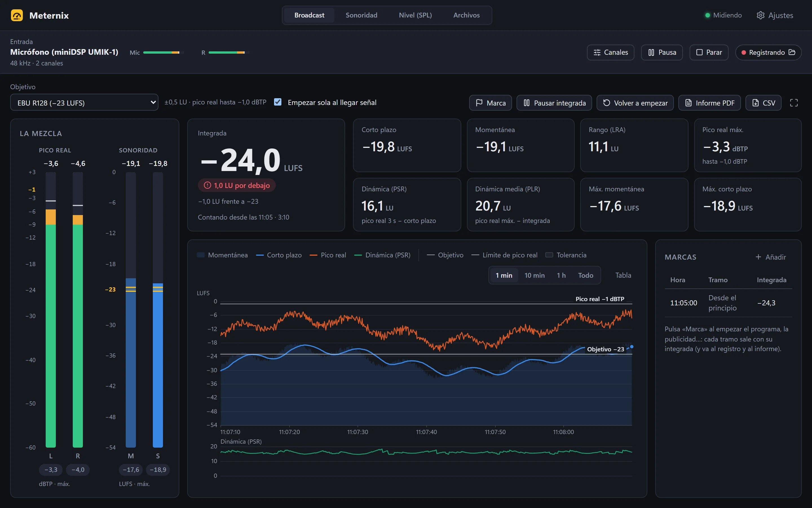Select the 1 min time range
The image size is (812, 508).
coord(504,275)
